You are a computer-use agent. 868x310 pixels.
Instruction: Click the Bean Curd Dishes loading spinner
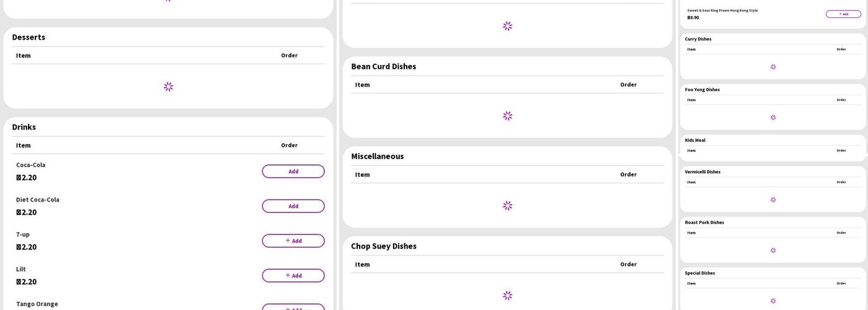click(508, 116)
